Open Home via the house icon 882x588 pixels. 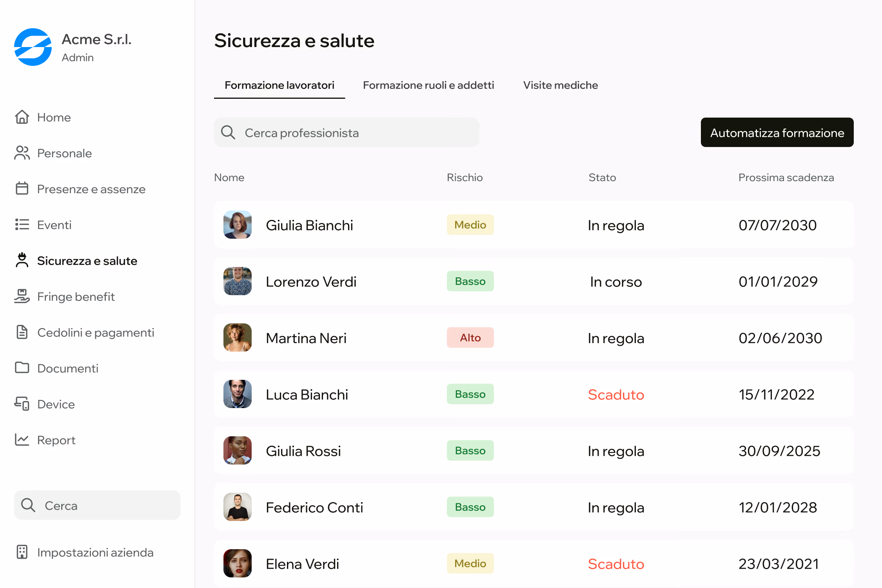(x=22, y=117)
